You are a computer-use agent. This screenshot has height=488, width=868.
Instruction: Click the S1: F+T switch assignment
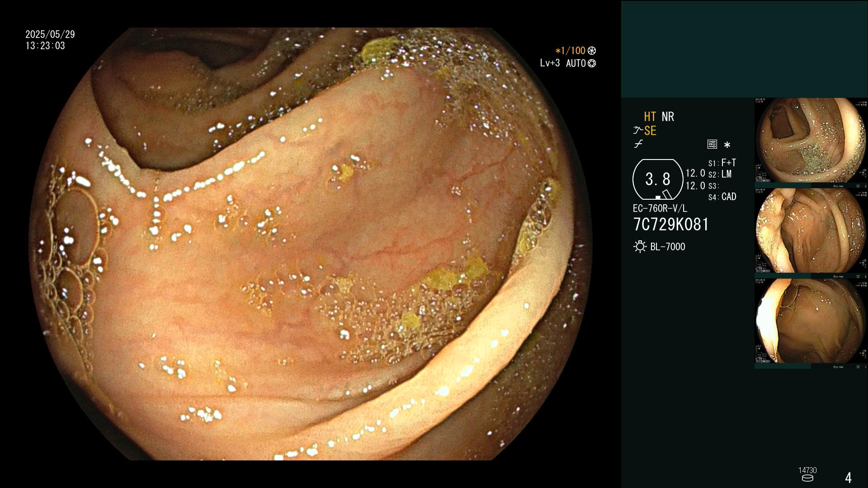(x=722, y=163)
